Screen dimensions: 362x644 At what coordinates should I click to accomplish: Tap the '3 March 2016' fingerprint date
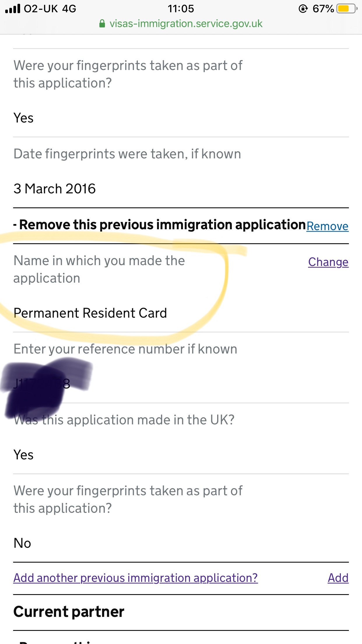pos(55,189)
